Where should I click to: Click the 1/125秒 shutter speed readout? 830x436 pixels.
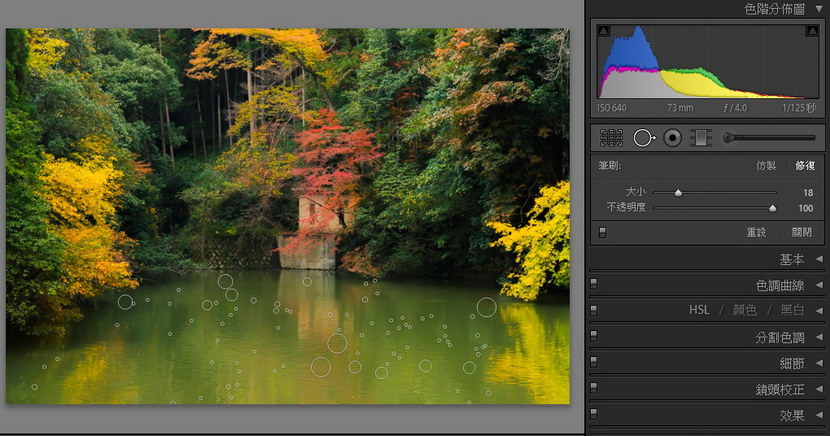799,108
